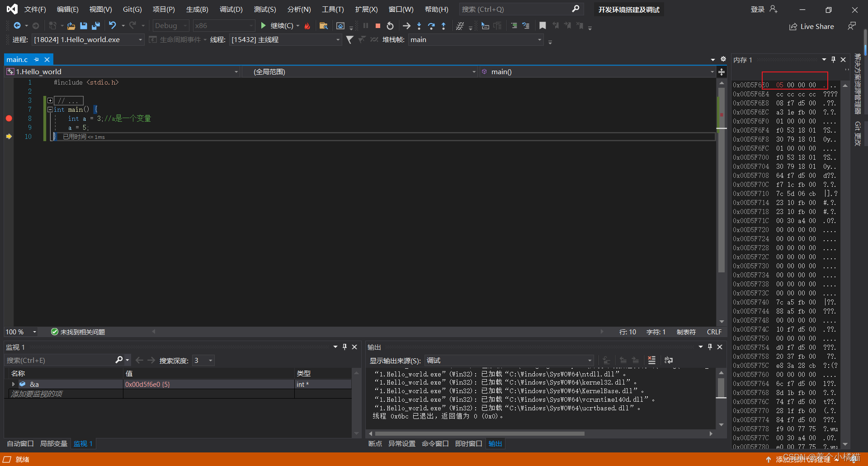Open the process dropdown 1.Hello_world.exe
The height and width of the screenshot is (466, 868).
(88, 40)
